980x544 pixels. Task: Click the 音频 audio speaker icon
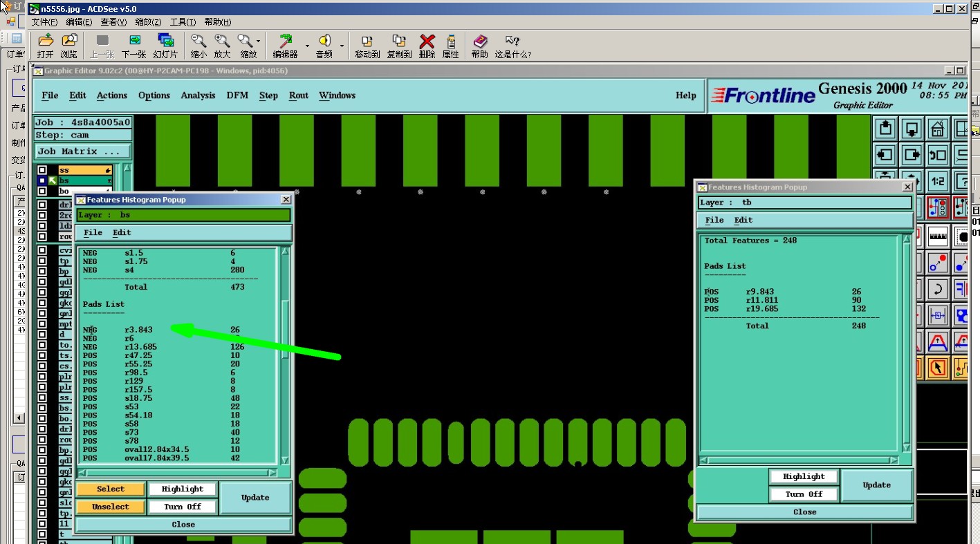(x=324, y=46)
